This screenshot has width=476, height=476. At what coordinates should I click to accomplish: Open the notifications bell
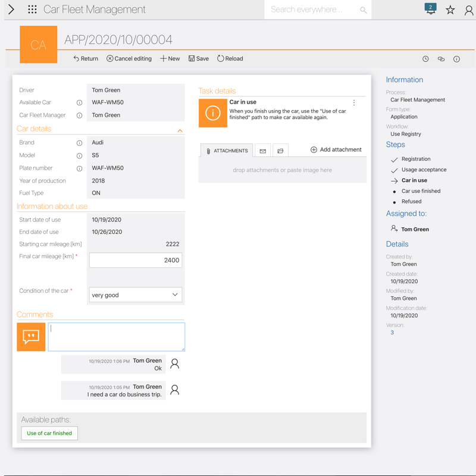click(430, 9)
